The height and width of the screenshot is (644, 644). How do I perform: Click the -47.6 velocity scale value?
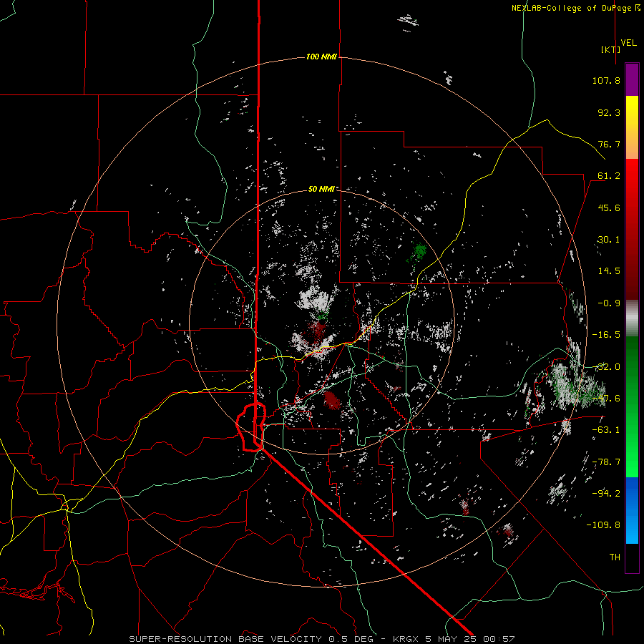point(606,399)
